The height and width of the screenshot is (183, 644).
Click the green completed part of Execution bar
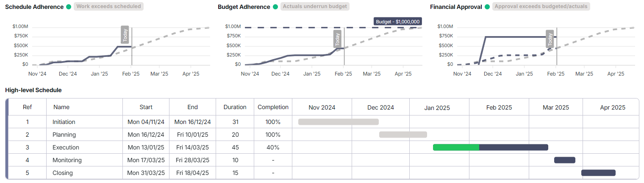[x=456, y=147]
